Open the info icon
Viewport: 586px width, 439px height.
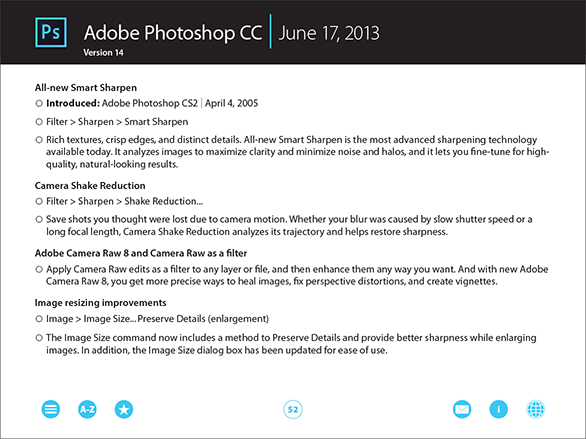click(x=499, y=409)
